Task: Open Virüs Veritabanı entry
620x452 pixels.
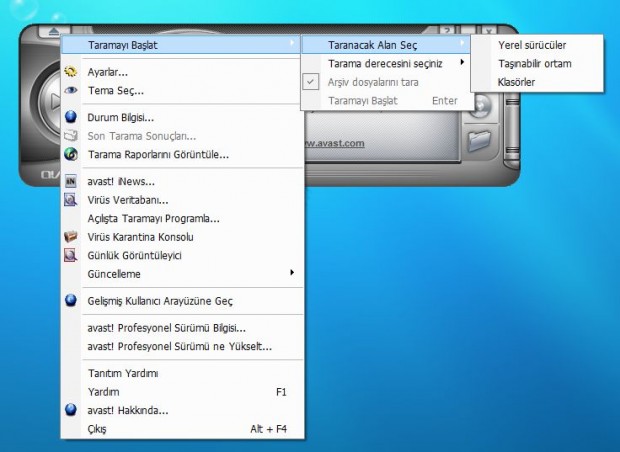Action: [182, 200]
